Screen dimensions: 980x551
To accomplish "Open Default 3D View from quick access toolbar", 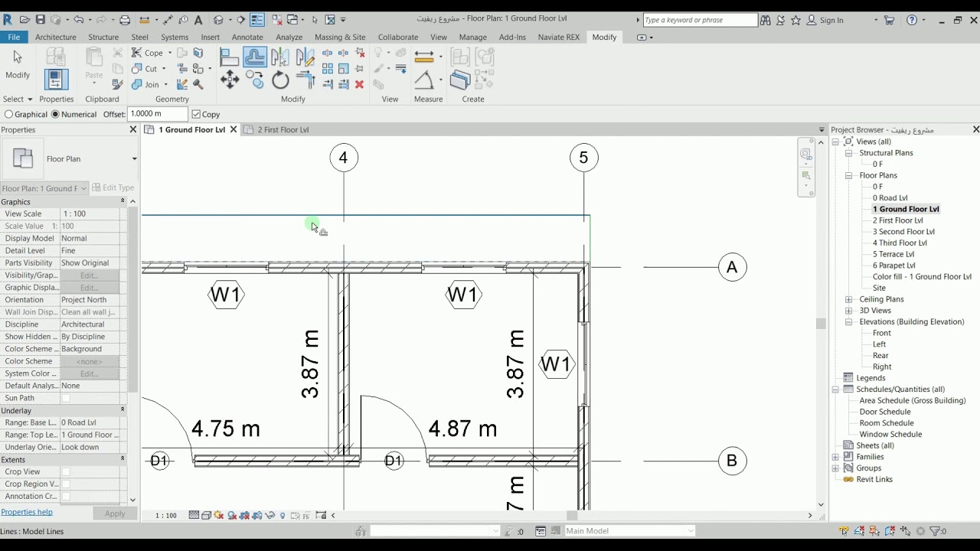I will click(218, 20).
